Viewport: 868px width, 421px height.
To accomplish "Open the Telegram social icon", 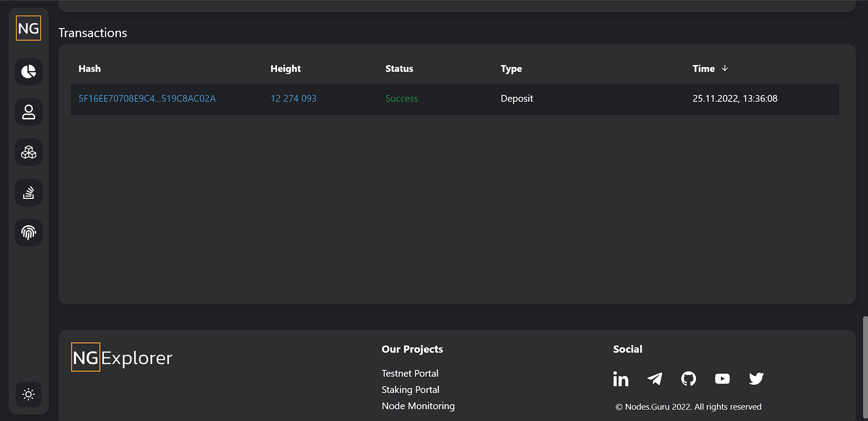I will coord(655,378).
